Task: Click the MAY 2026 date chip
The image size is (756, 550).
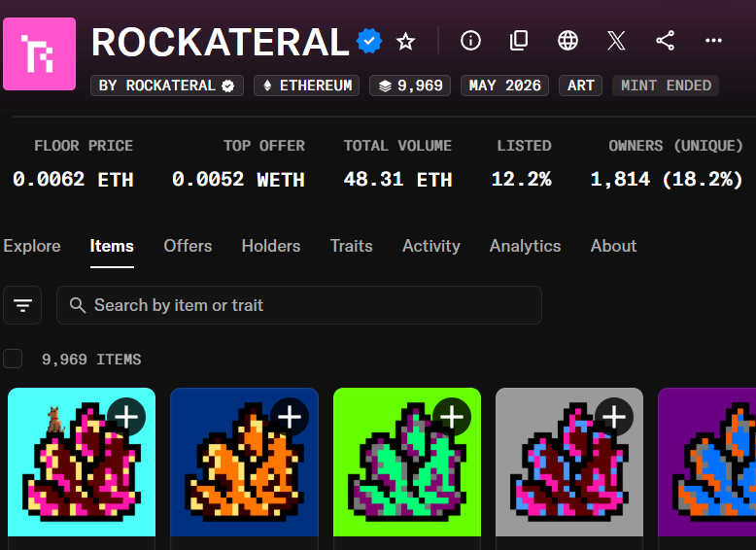Action: tap(504, 86)
